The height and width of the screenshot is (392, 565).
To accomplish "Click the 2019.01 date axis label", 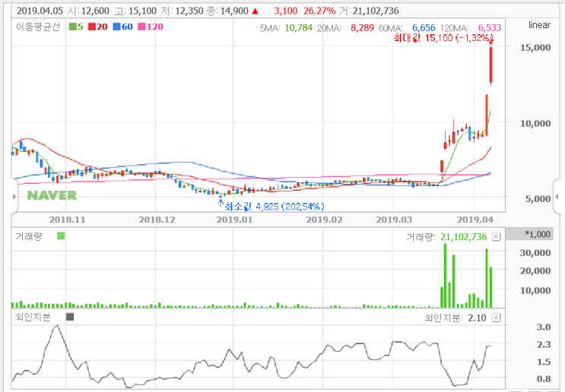I will (234, 220).
